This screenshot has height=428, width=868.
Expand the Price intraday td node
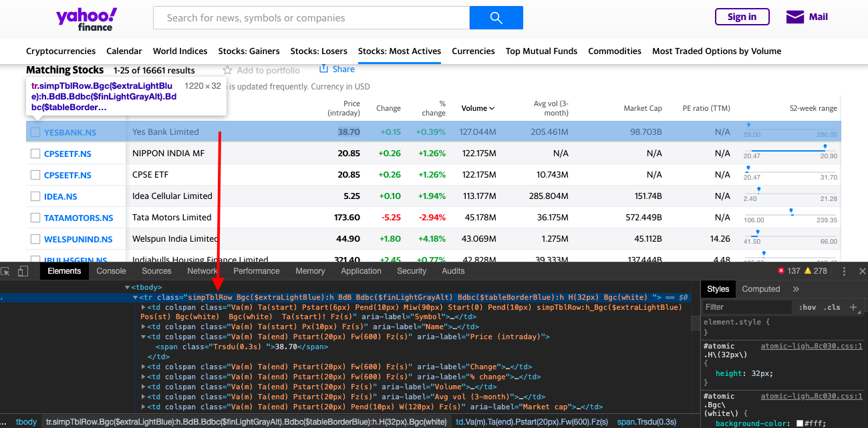[142, 336]
